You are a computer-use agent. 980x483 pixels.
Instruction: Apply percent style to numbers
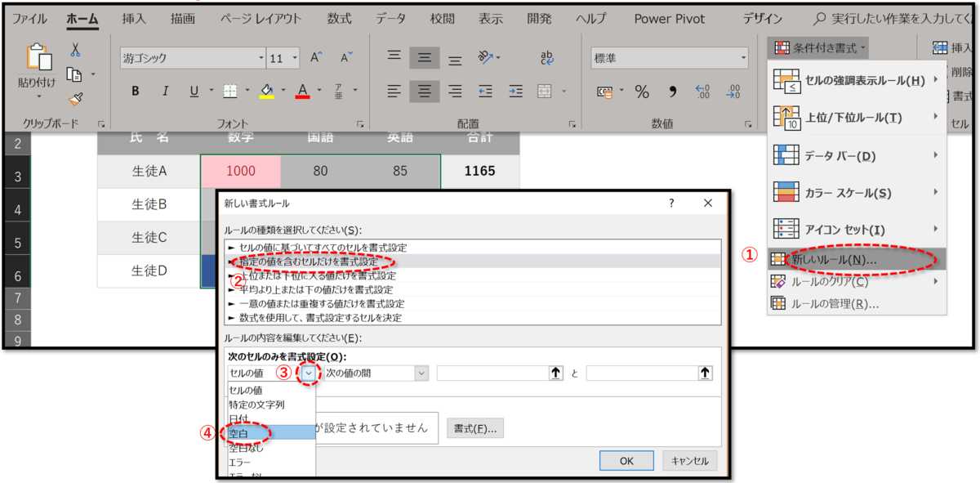pyautogui.click(x=642, y=92)
